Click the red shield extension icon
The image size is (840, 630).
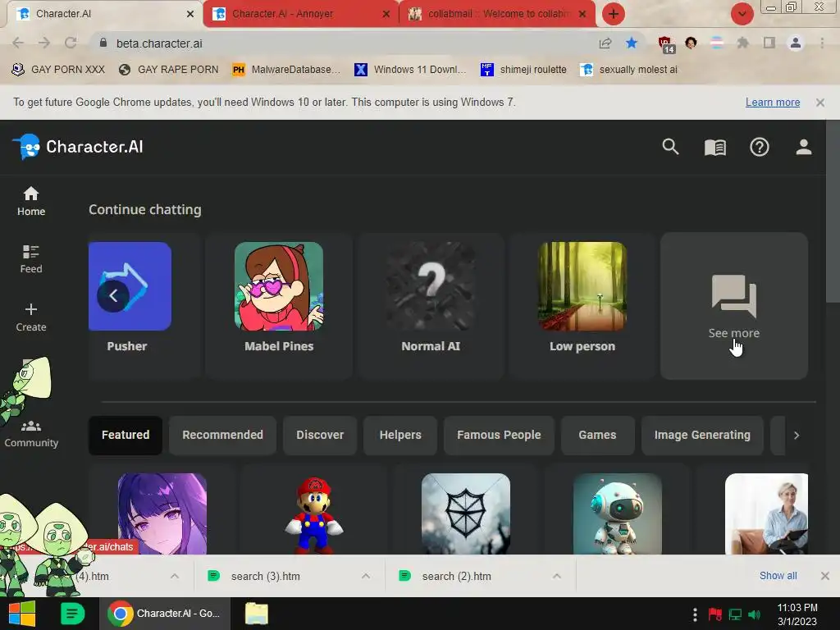[x=666, y=44]
